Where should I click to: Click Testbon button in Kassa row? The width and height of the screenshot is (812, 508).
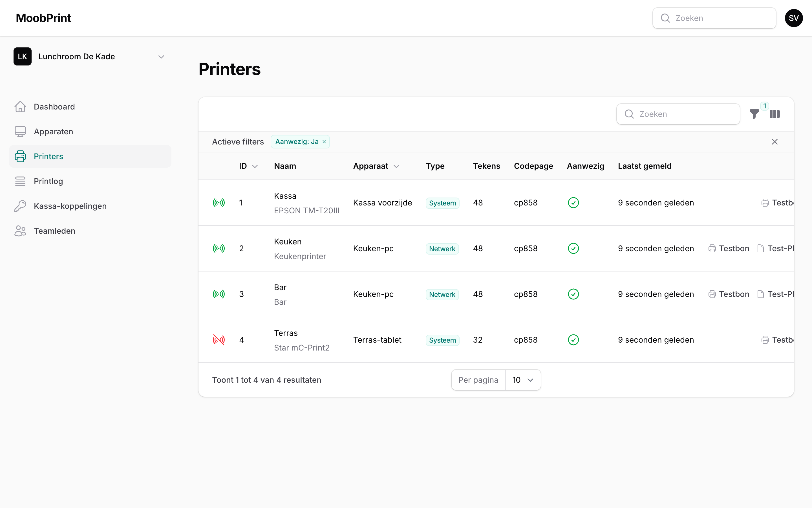click(777, 203)
